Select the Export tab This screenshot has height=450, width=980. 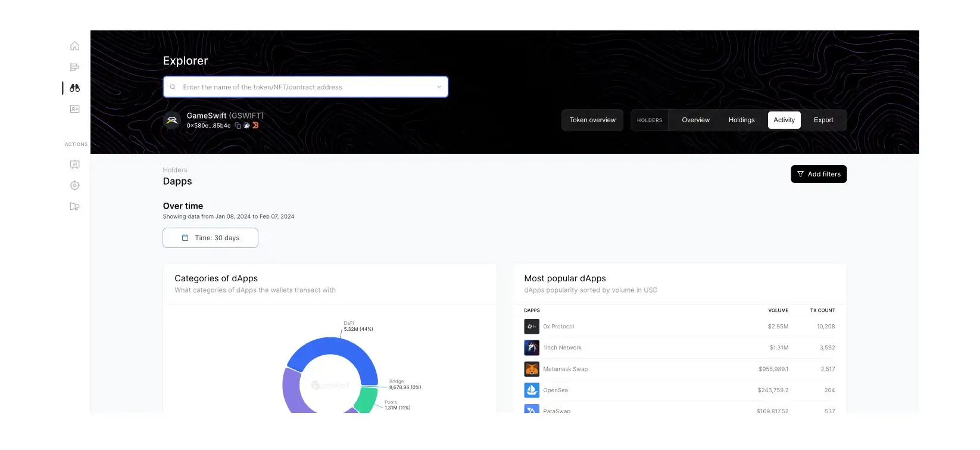point(823,120)
